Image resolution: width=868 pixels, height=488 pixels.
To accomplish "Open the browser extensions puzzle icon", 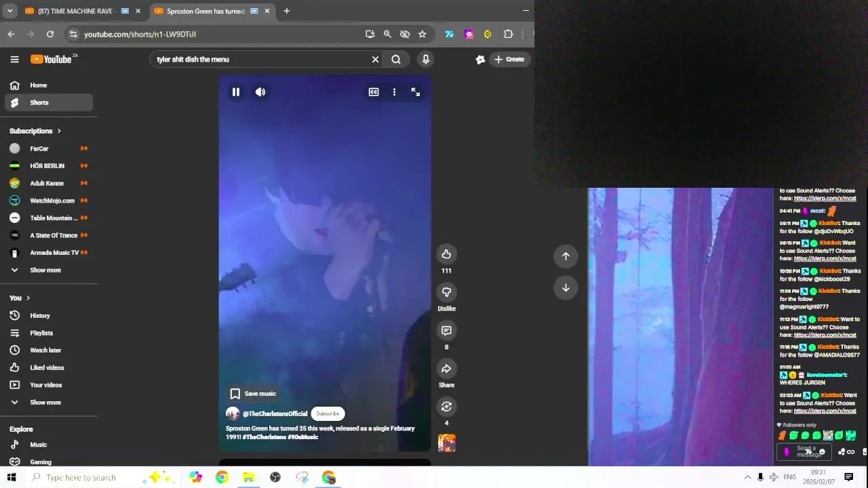I will pos(509,34).
